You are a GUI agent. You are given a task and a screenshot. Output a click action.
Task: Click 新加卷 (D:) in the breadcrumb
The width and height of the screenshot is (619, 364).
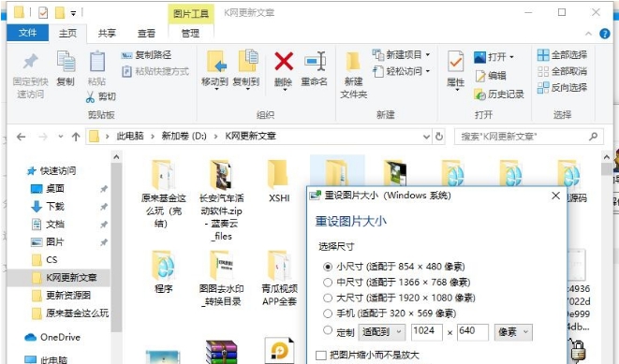[x=184, y=136]
